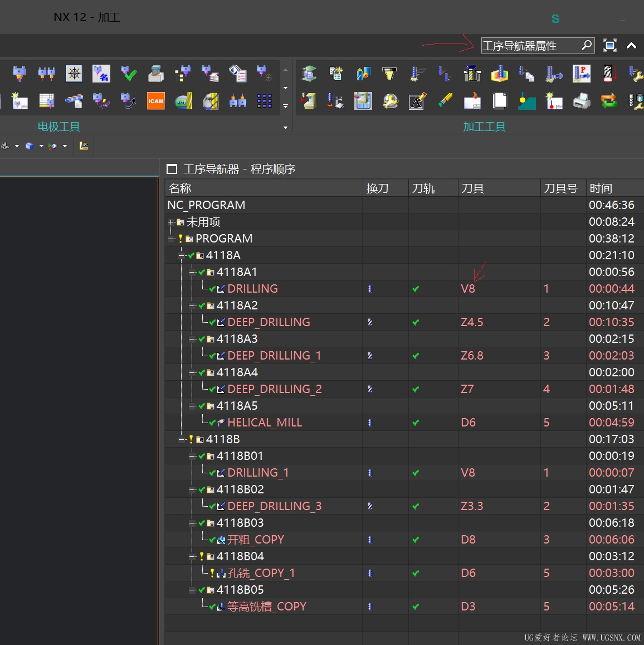Screen dimensions: 644x645
Task: Collapse the ribbon with the up chevron
Action: pyautogui.click(x=631, y=46)
